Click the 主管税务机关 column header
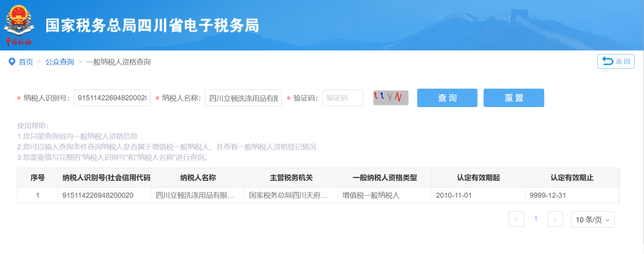 point(291,178)
